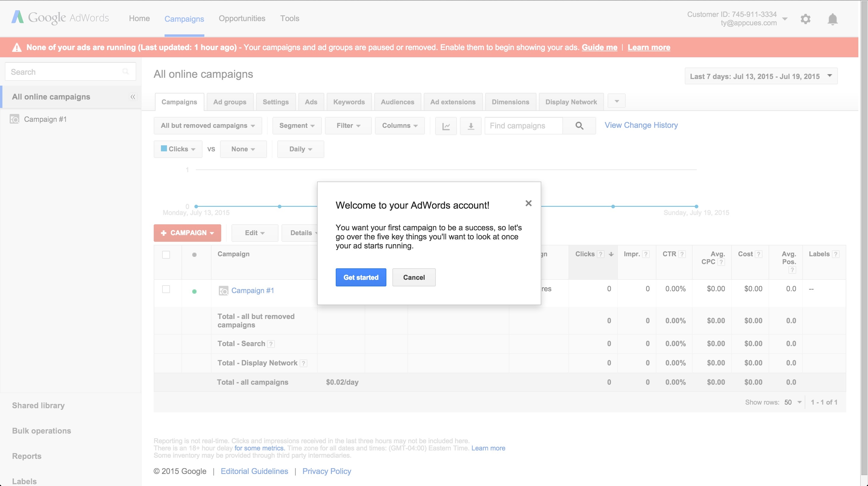This screenshot has width=868, height=486.
Task: Click the blue Clicks color swatch
Action: [164, 149]
